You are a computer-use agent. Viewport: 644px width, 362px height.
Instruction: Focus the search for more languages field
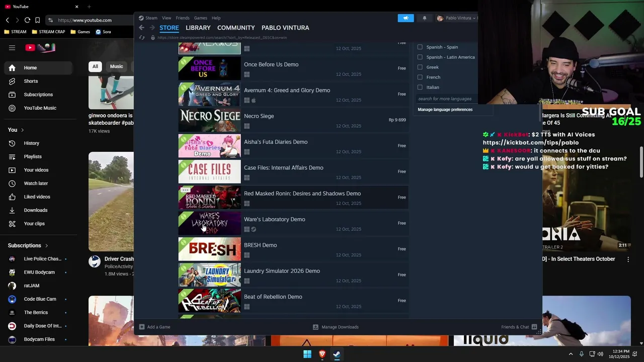446,99
